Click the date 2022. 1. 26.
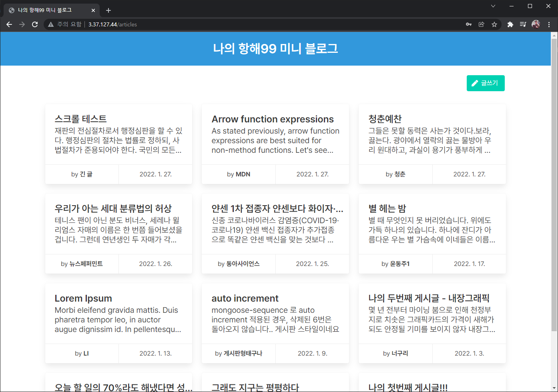558x392 pixels. click(156, 264)
